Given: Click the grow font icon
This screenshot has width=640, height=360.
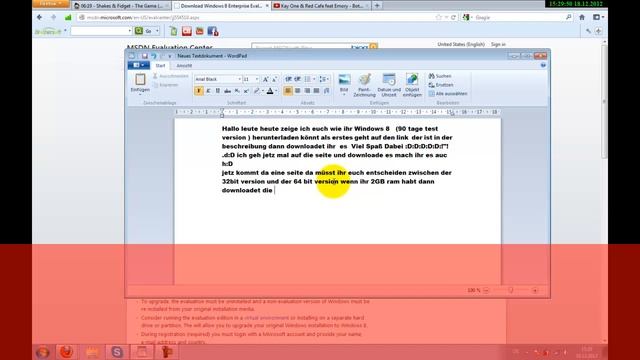Looking at the screenshot, I should click(265, 79).
